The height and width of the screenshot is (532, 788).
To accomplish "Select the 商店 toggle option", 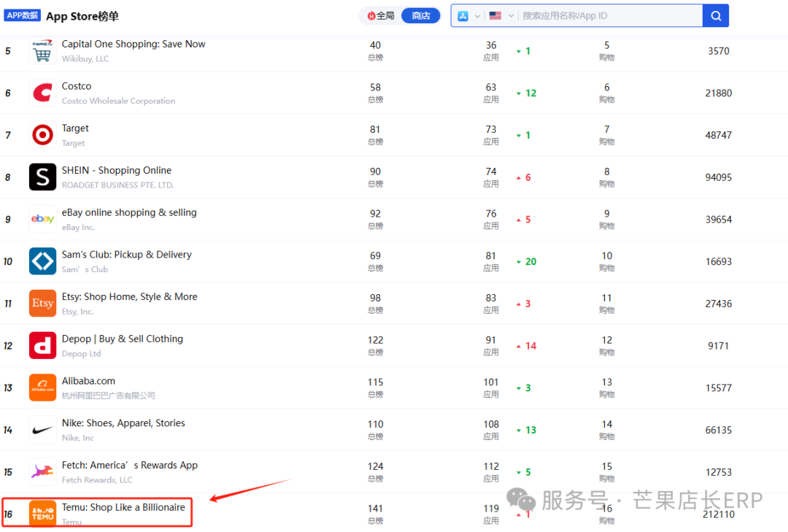I will [421, 15].
